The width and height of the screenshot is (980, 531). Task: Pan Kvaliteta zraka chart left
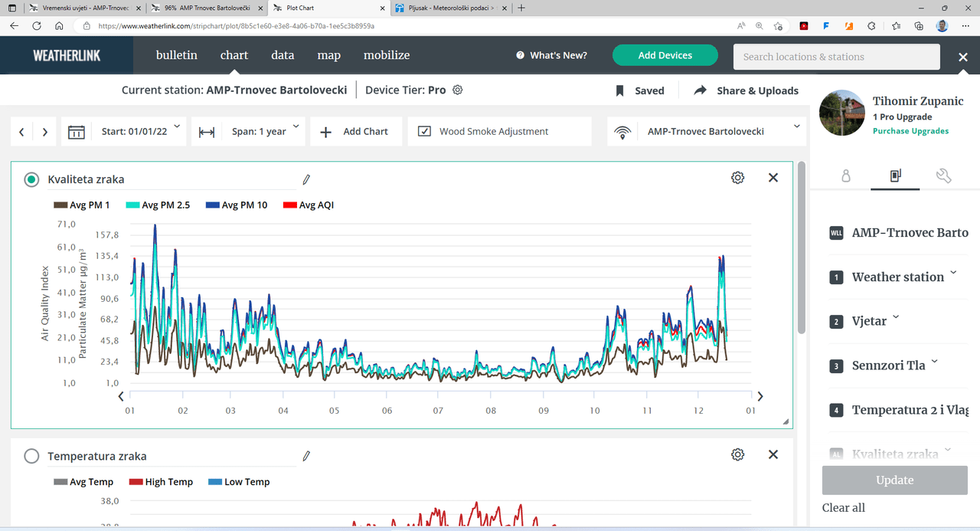121,397
